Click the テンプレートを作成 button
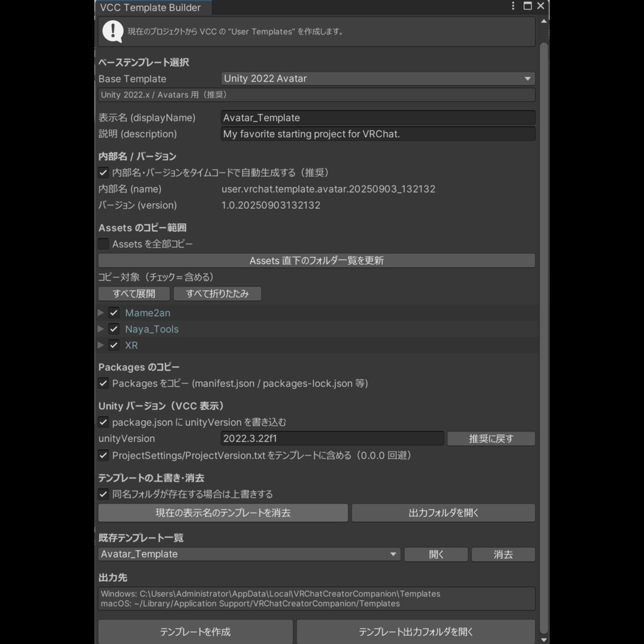 (x=195, y=631)
